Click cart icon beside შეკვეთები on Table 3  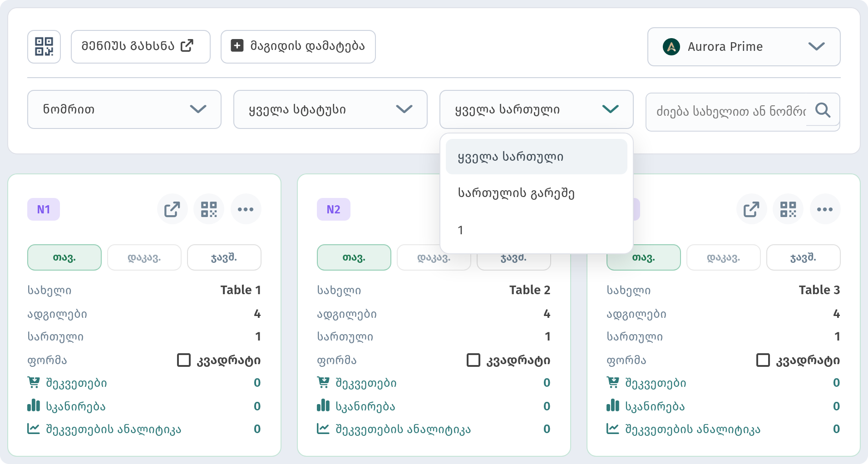(x=613, y=383)
